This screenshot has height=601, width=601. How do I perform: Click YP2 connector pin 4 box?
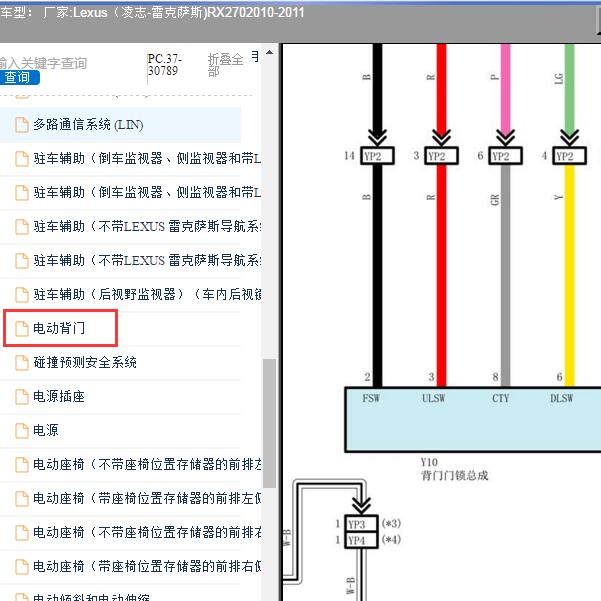point(569,156)
